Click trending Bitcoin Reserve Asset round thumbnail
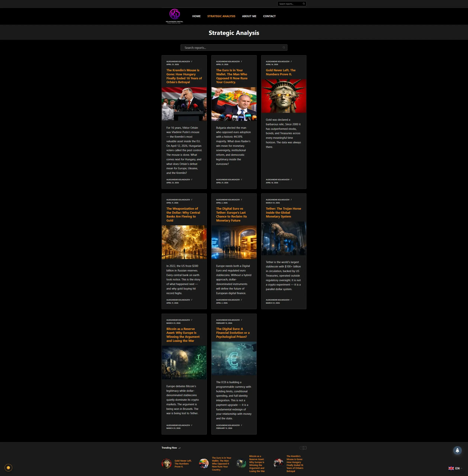 241,464
